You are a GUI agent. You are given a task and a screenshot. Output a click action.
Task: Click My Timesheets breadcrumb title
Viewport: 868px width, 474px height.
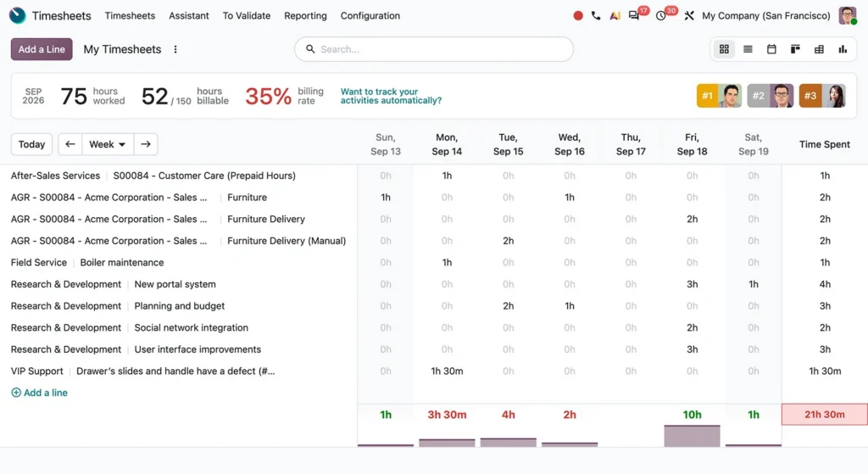pos(122,49)
